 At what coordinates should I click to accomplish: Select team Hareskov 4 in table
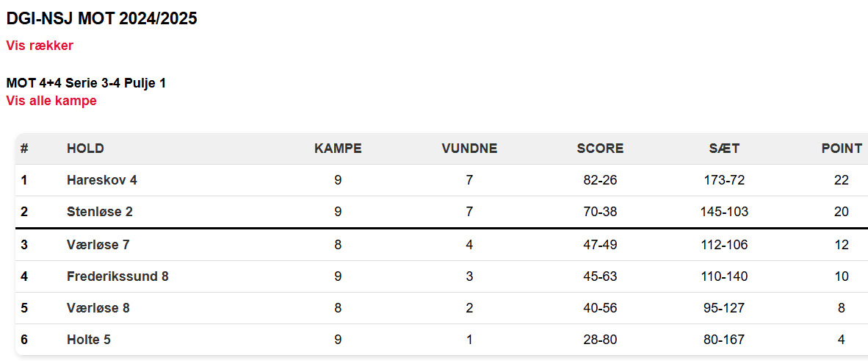102,180
